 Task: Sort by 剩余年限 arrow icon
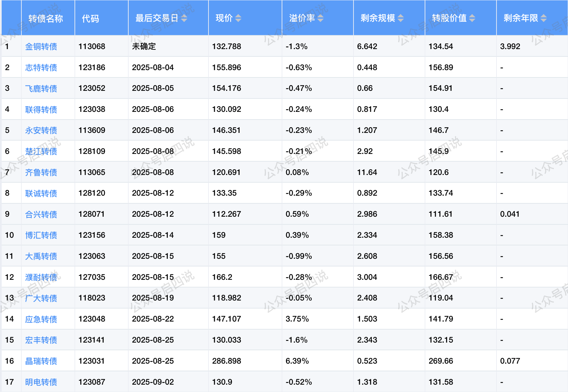pyautogui.click(x=544, y=18)
